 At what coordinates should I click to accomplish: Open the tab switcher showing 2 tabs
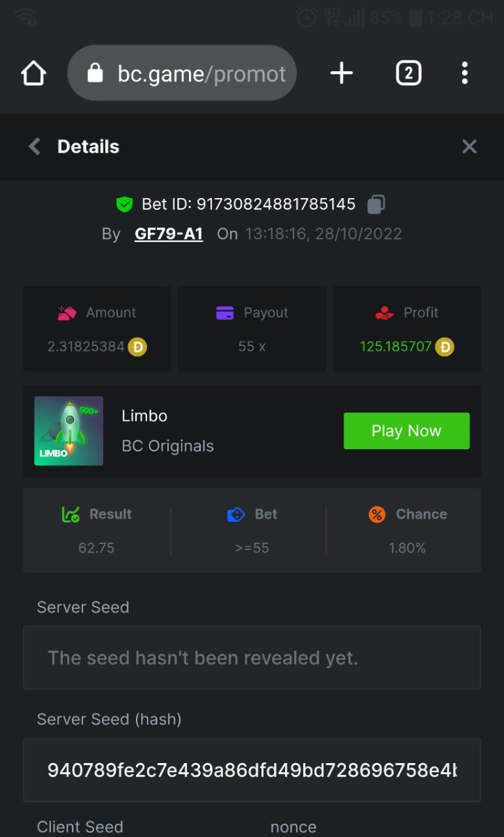(x=408, y=73)
